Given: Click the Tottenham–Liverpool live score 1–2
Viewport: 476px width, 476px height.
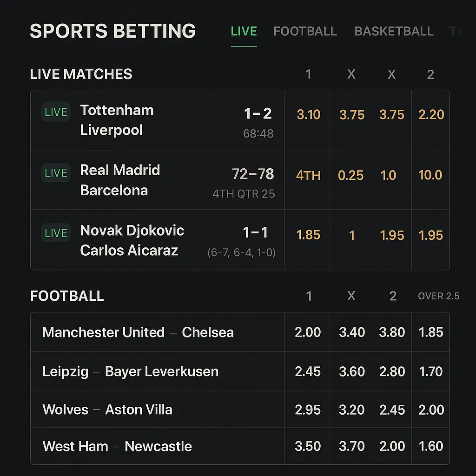Looking at the screenshot, I should (x=258, y=114).
